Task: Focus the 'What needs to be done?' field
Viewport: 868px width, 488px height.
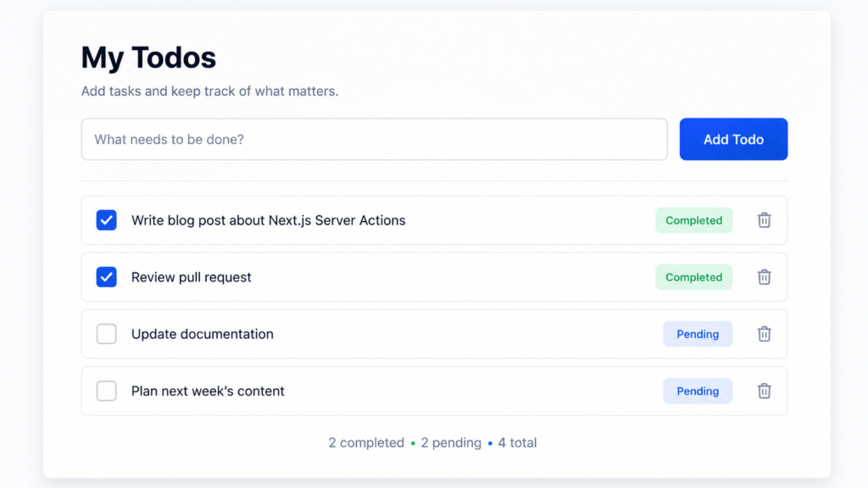Action: tap(374, 140)
